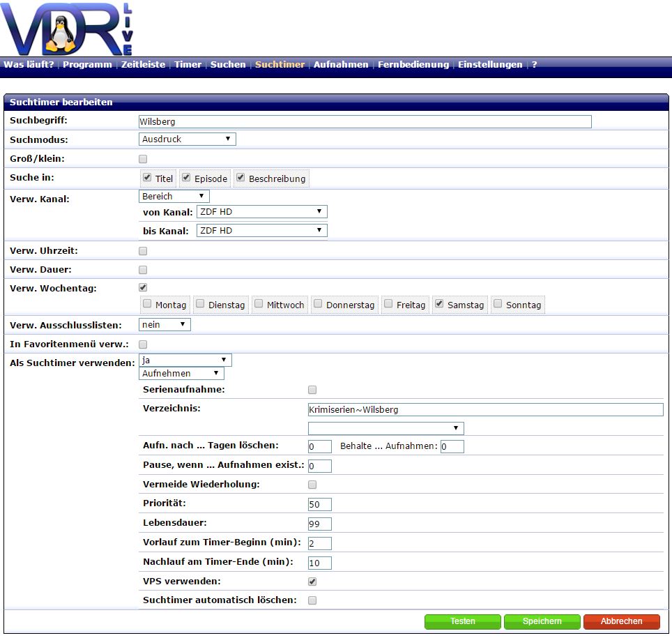Click the green Testen button
The height and width of the screenshot is (638, 672).
463,621
